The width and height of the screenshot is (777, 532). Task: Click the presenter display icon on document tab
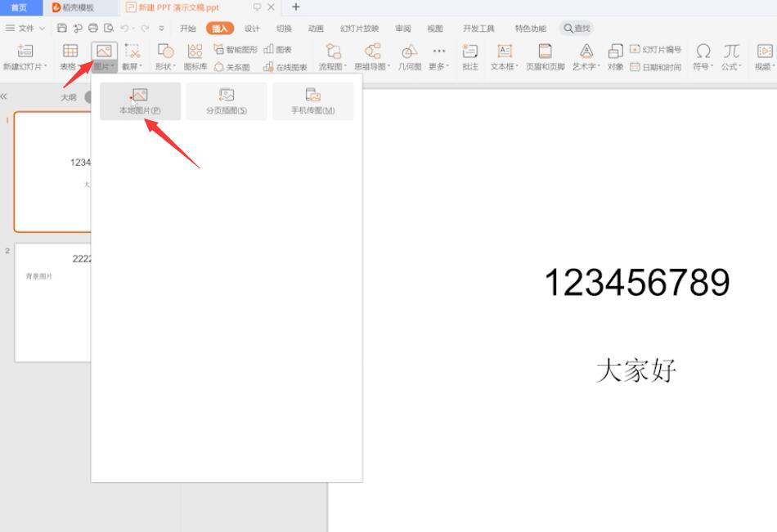pyautogui.click(x=257, y=7)
